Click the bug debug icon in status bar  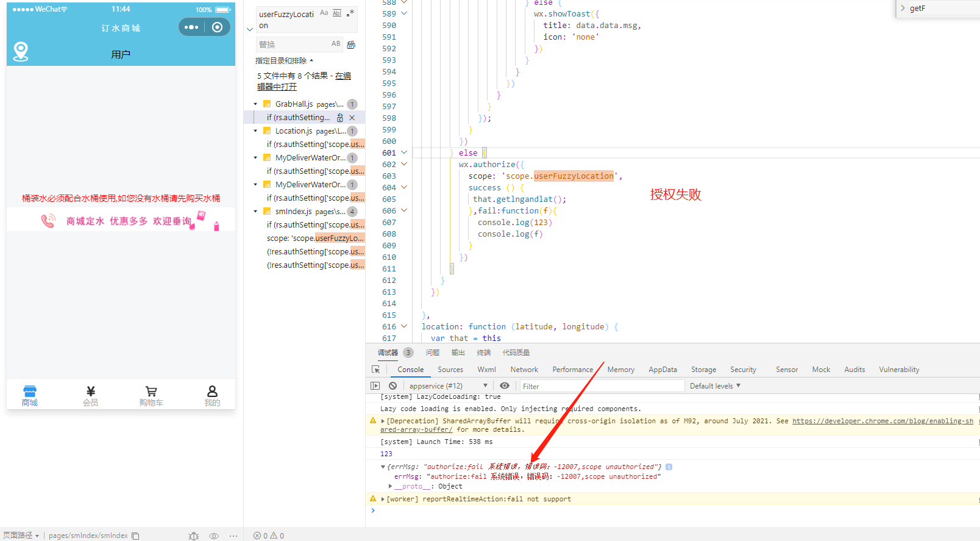click(x=194, y=536)
